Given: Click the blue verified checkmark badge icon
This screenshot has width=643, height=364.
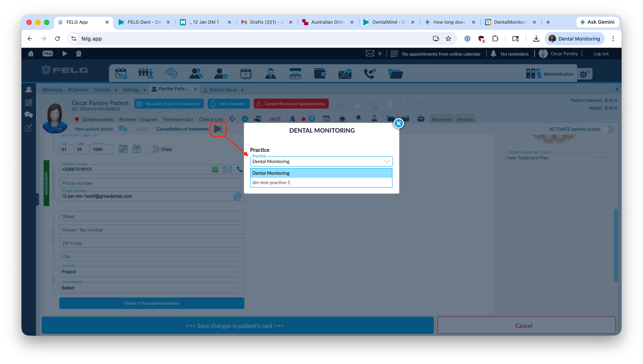Looking at the screenshot, I should 245,119.
